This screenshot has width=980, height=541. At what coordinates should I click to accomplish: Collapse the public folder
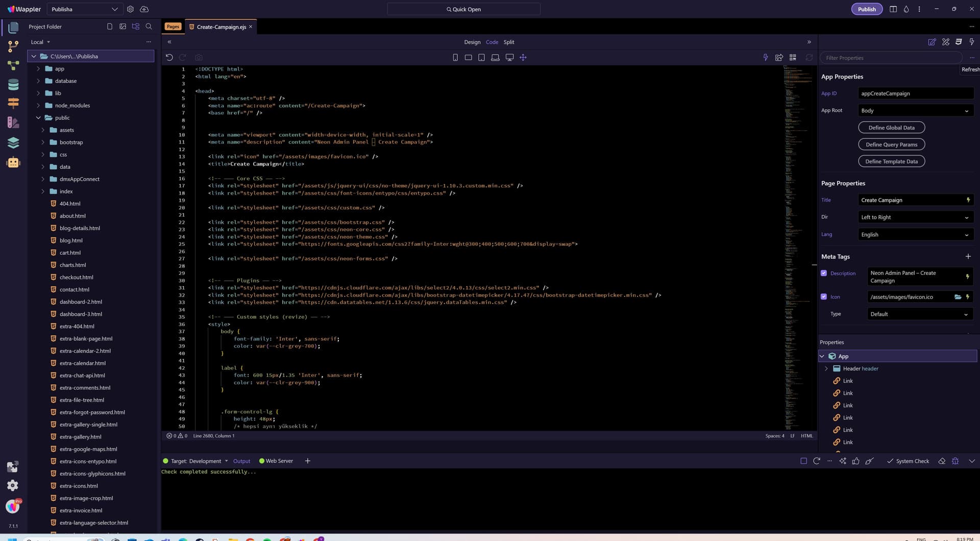coord(38,118)
